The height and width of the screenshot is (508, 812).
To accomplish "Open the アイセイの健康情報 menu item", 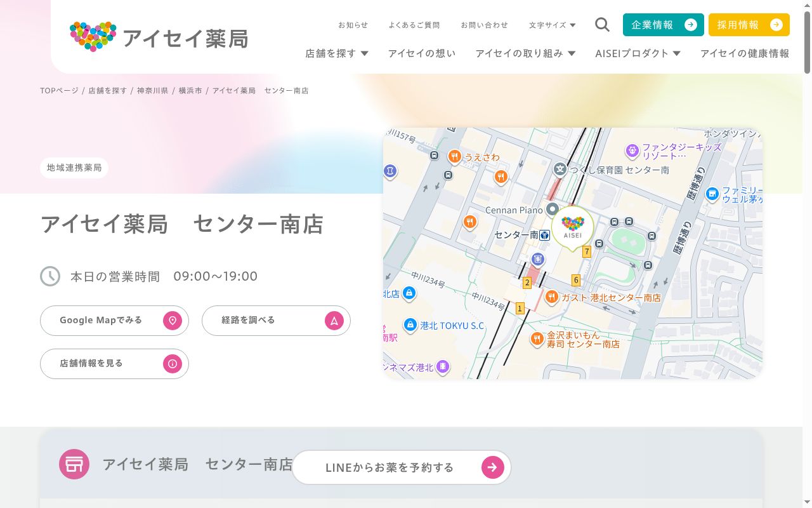I will click(x=745, y=53).
